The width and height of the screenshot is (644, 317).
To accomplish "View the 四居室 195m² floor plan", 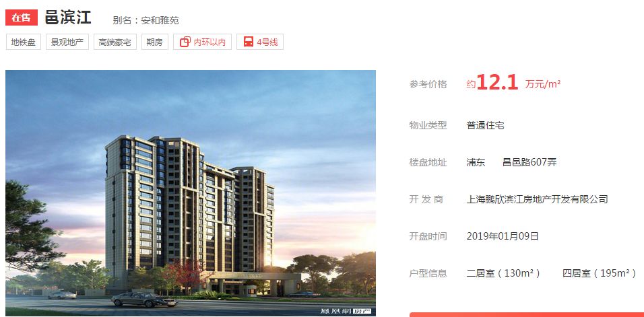I will pyautogui.click(x=600, y=273).
